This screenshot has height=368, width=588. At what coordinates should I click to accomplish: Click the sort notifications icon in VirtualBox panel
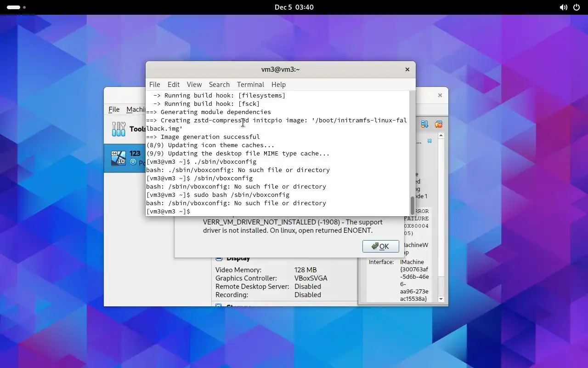(424, 124)
